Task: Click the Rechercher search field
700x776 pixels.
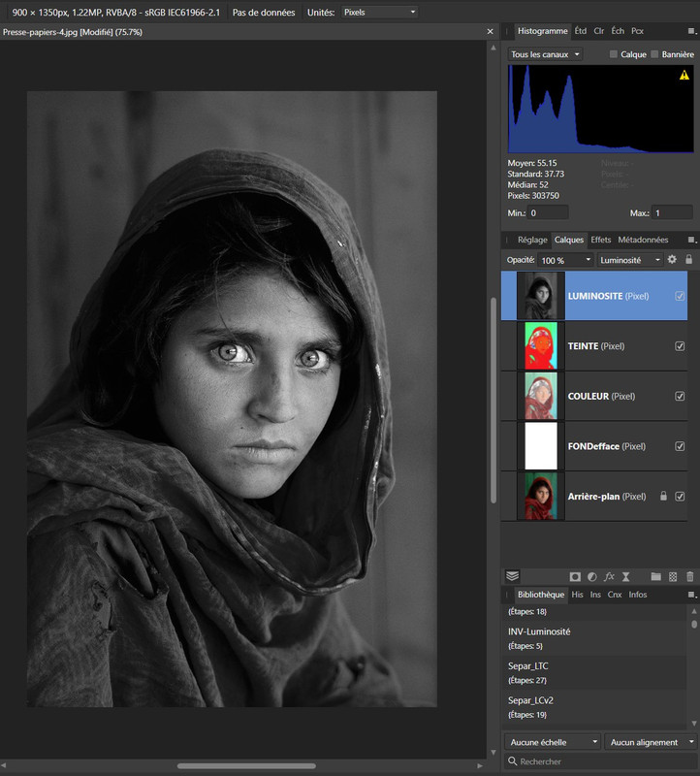Action: point(600,761)
